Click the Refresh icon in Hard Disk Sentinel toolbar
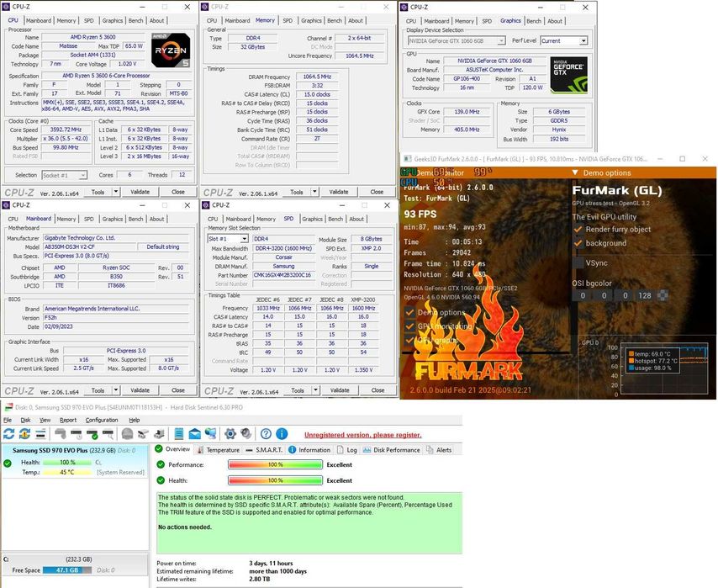718x588 pixels. pos(8,433)
